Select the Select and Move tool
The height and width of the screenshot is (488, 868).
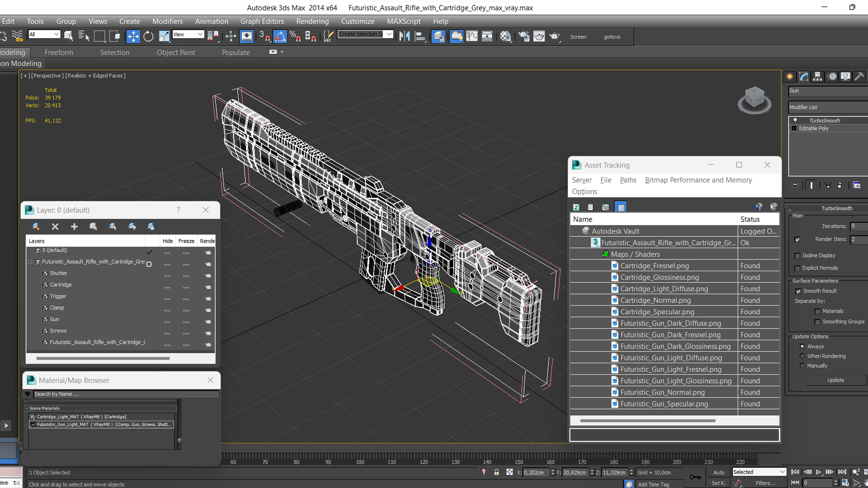[133, 37]
